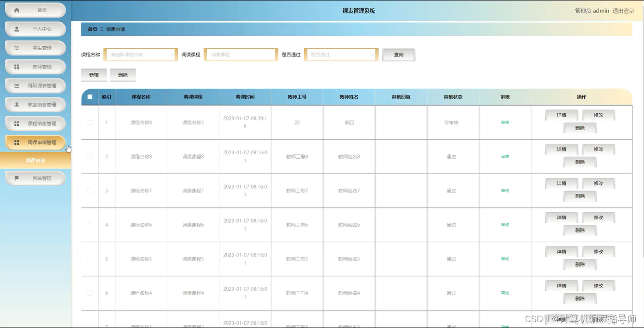Expand 教室信息管理 sidebar menu
The image size is (644, 328).
pyautogui.click(x=36, y=104)
